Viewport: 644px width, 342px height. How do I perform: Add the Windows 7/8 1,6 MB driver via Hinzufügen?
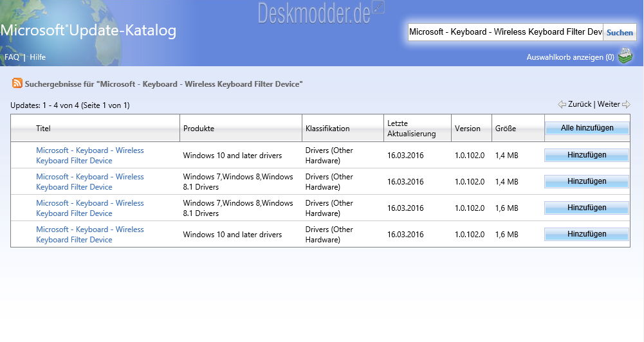587,208
